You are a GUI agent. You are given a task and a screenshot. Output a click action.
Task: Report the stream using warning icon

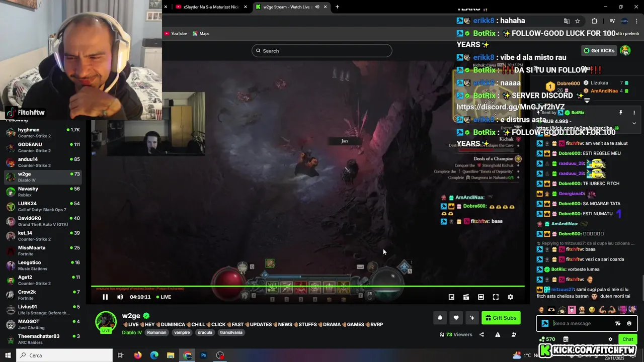click(498, 335)
